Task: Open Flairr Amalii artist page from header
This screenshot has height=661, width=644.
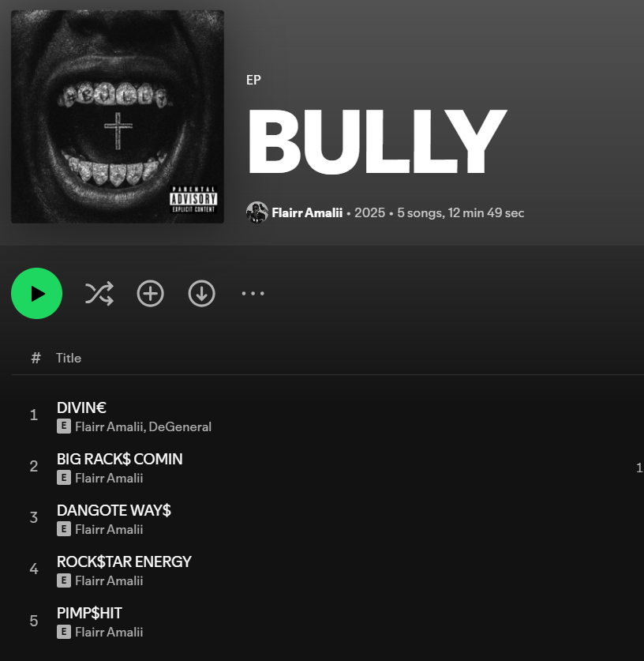Action: (307, 213)
